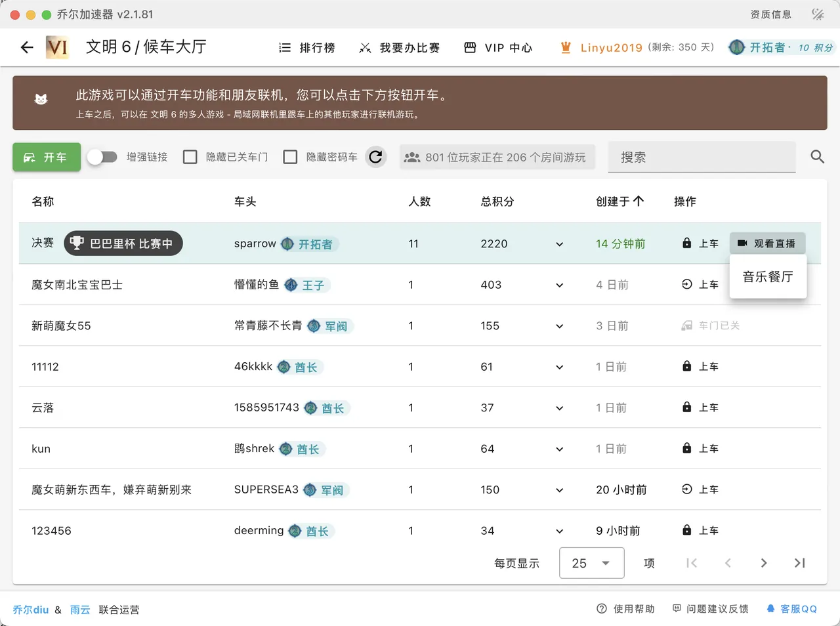Go to the last page
Image resolution: width=840 pixels, height=626 pixels.
pyautogui.click(x=799, y=563)
